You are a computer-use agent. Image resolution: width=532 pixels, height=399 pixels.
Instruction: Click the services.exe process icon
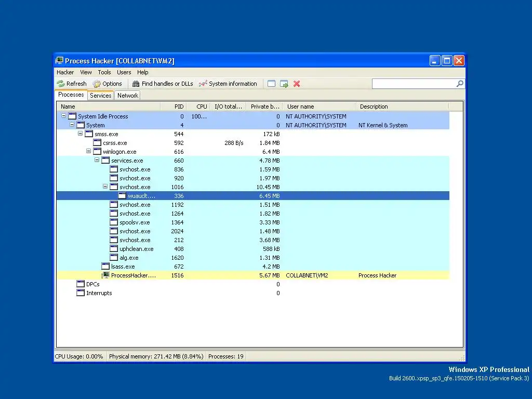[105, 160]
